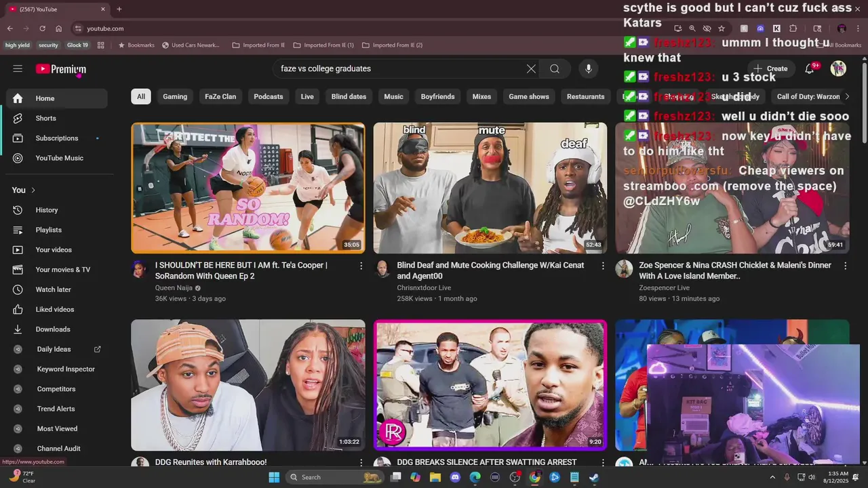Reload the page
The width and height of the screenshot is (868, 488).
42,28
